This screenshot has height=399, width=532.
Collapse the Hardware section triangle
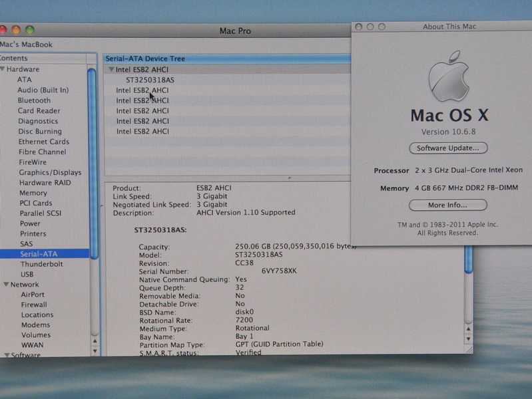point(3,69)
